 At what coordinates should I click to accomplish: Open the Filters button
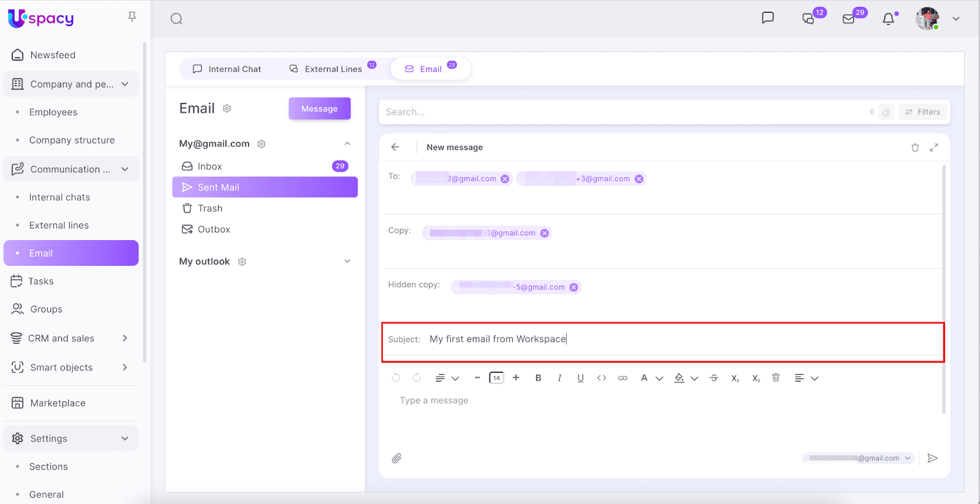[922, 112]
